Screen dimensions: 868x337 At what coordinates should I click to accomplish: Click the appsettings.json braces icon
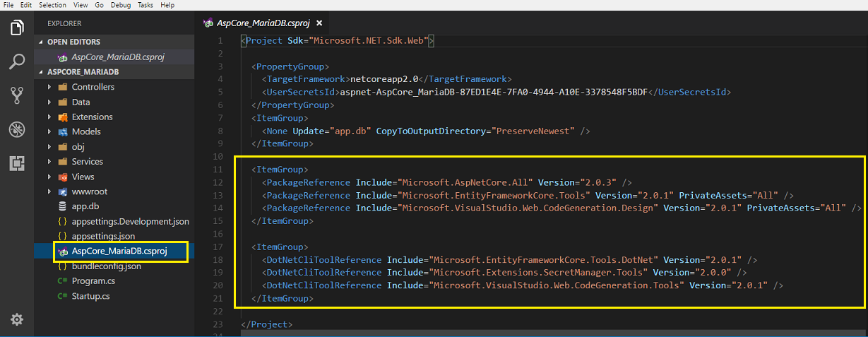(62, 236)
